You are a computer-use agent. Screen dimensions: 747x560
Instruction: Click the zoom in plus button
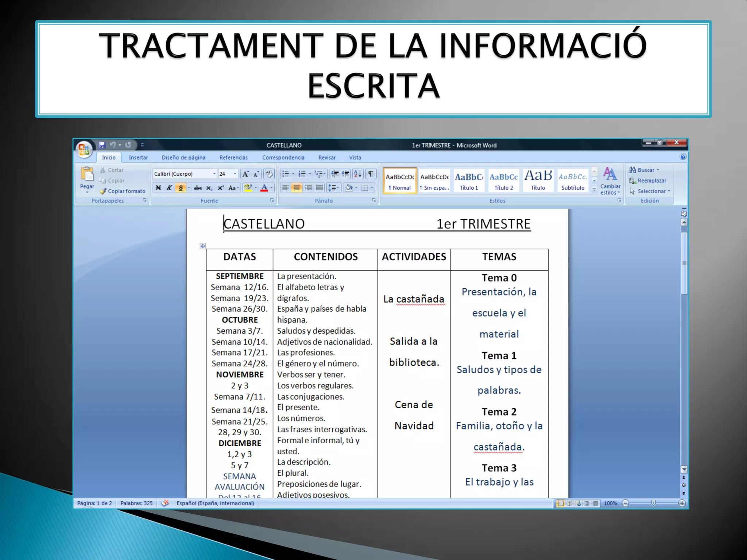click(682, 503)
